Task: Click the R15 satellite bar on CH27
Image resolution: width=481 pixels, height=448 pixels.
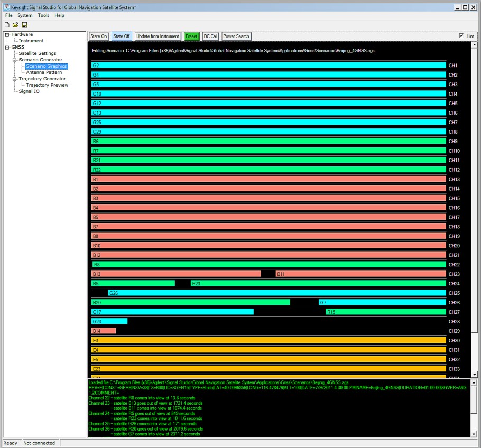Action: pos(386,312)
